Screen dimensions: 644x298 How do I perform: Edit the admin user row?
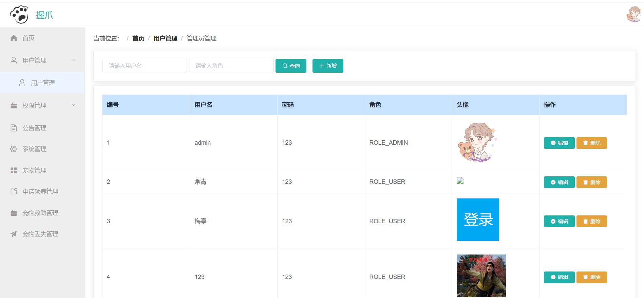click(559, 143)
